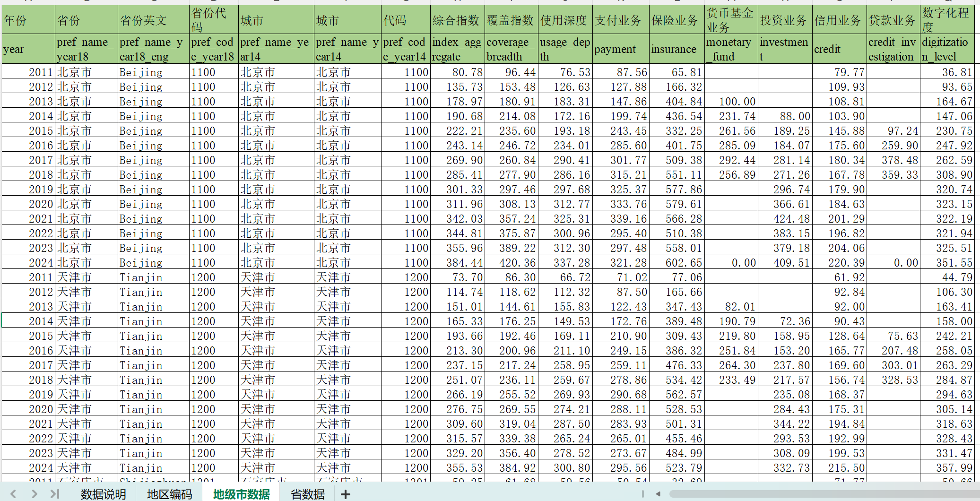Click the pref_name_year18_eng cell
The width and height of the screenshot is (980, 501).
point(153,49)
